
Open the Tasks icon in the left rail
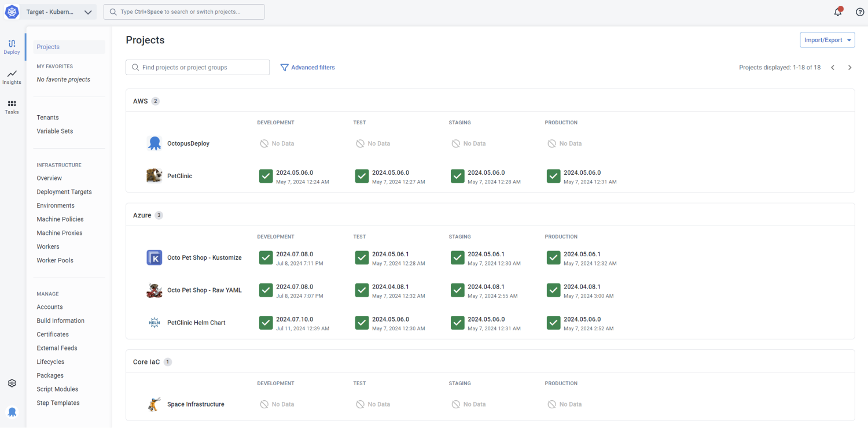(12, 107)
